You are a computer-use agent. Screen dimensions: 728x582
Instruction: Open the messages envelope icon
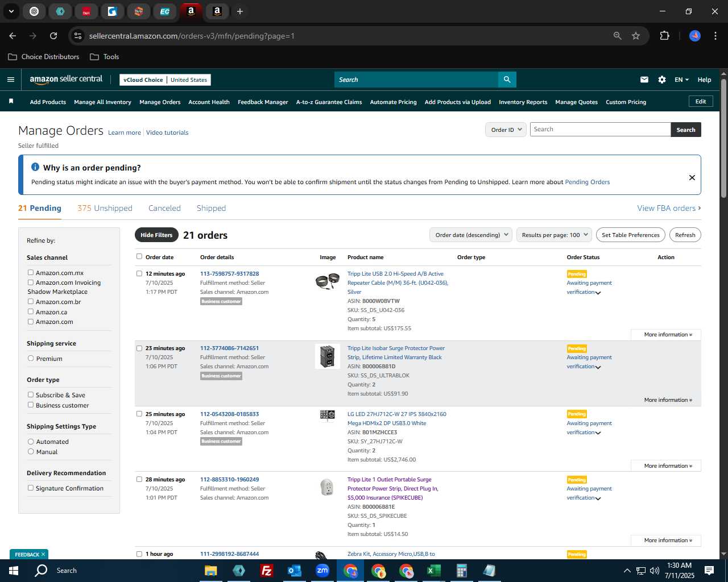[x=644, y=80]
